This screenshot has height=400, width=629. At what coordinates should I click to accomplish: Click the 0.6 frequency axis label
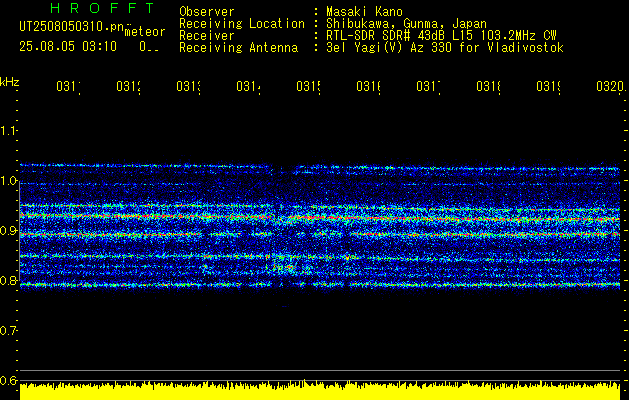pyautogui.click(x=8, y=380)
